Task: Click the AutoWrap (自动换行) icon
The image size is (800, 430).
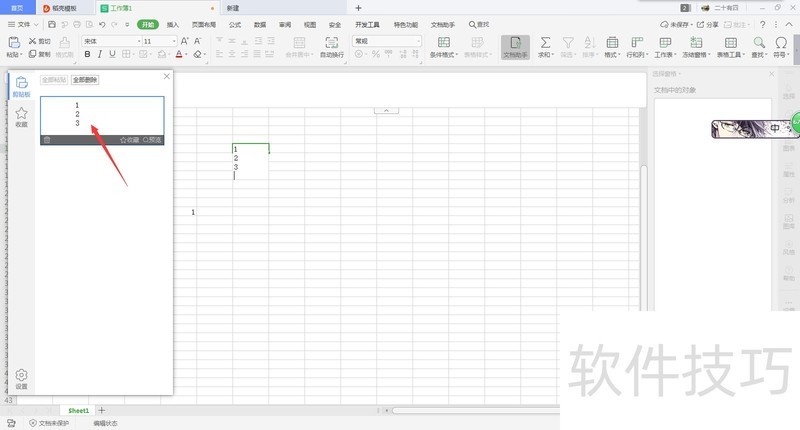Action: 332,42
